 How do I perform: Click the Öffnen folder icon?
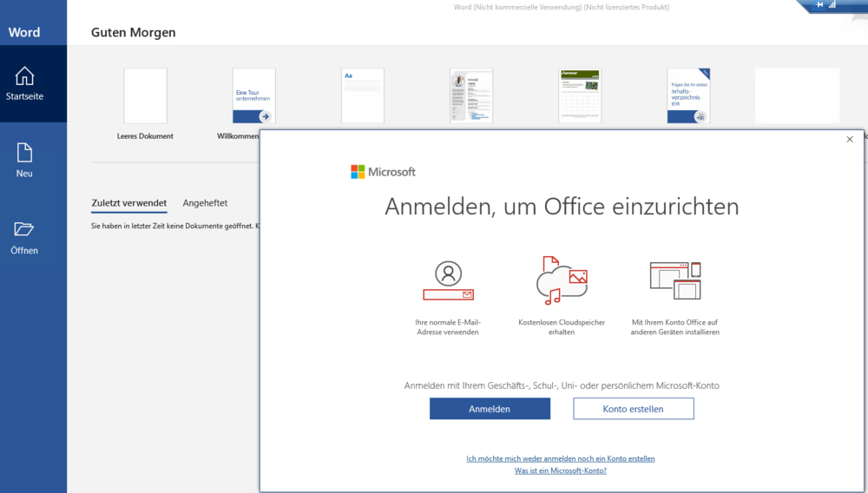24,229
